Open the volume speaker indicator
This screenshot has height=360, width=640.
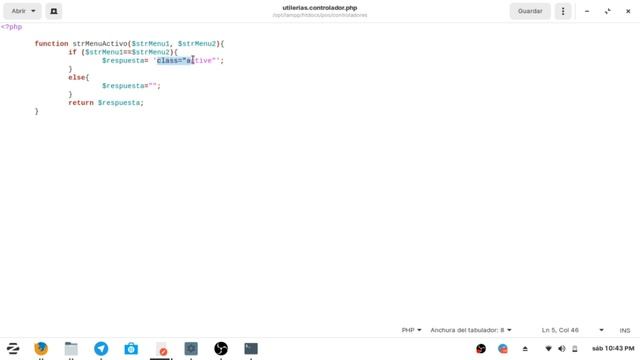click(x=562, y=349)
